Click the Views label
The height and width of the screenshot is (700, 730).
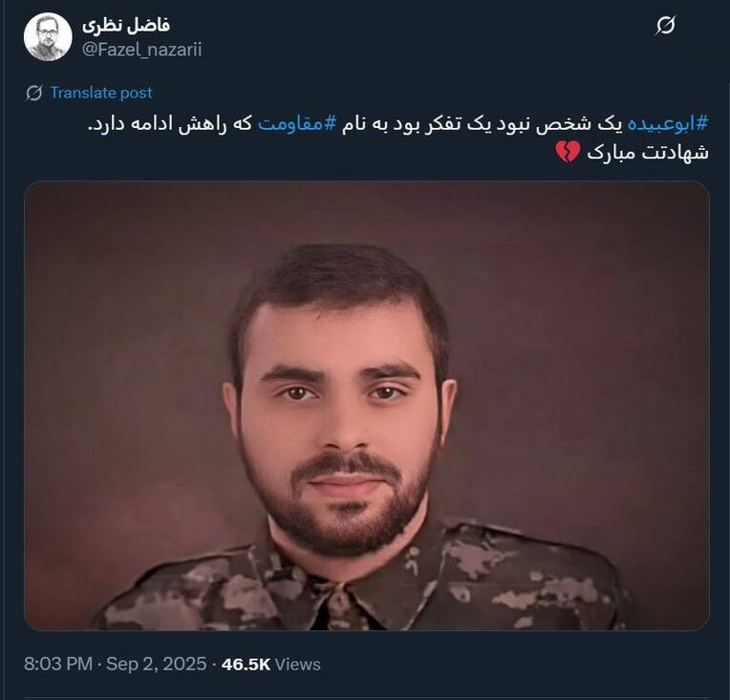pyautogui.click(x=297, y=664)
